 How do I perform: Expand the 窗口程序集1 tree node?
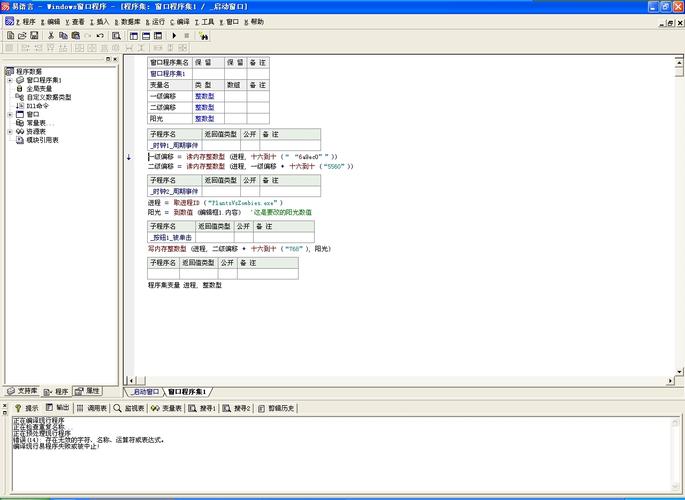pyautogui.click(x=10, y=80)
